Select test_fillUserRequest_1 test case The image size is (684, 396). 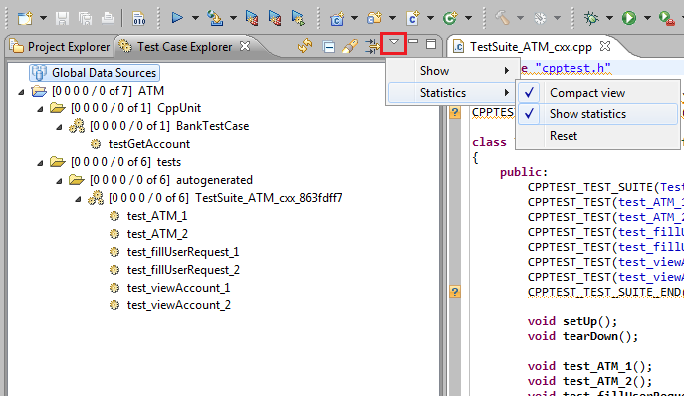click(x=183, y=252)
